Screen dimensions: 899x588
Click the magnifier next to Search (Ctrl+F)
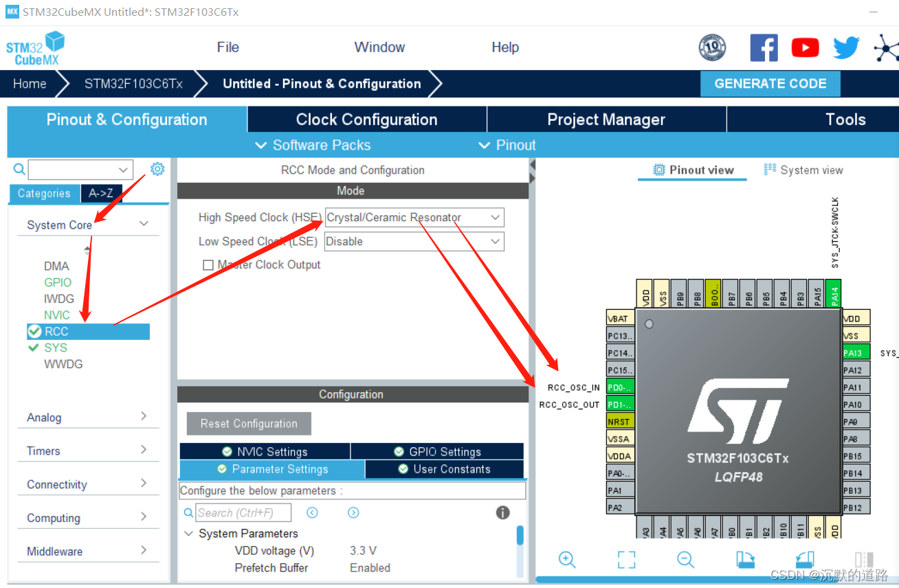tap(188, 512)
